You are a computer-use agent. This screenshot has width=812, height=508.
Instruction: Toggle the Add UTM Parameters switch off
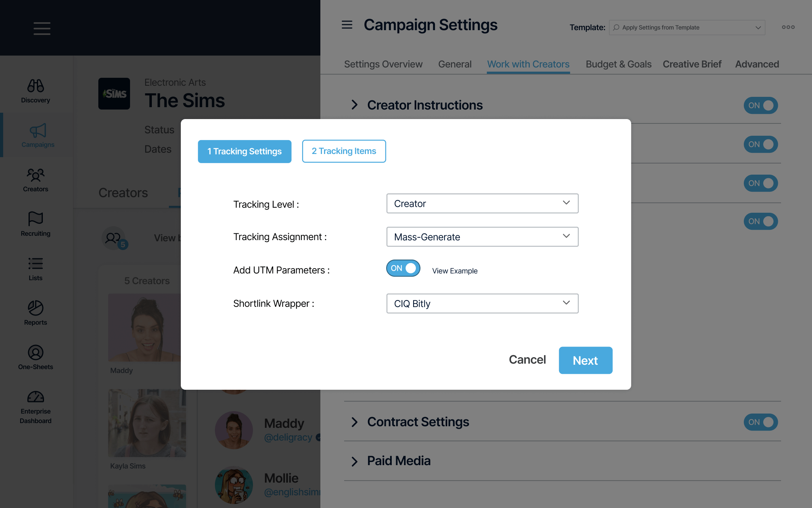403,268
